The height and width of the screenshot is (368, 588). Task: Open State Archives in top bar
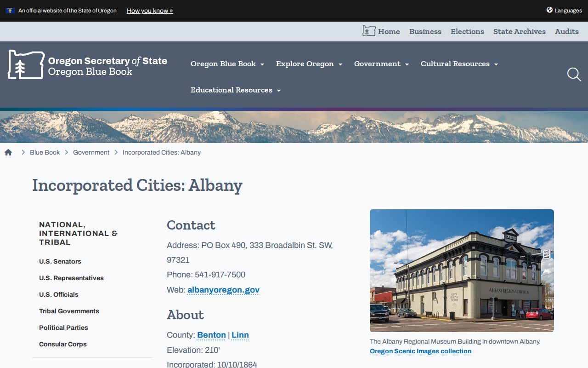click(520, 31)
